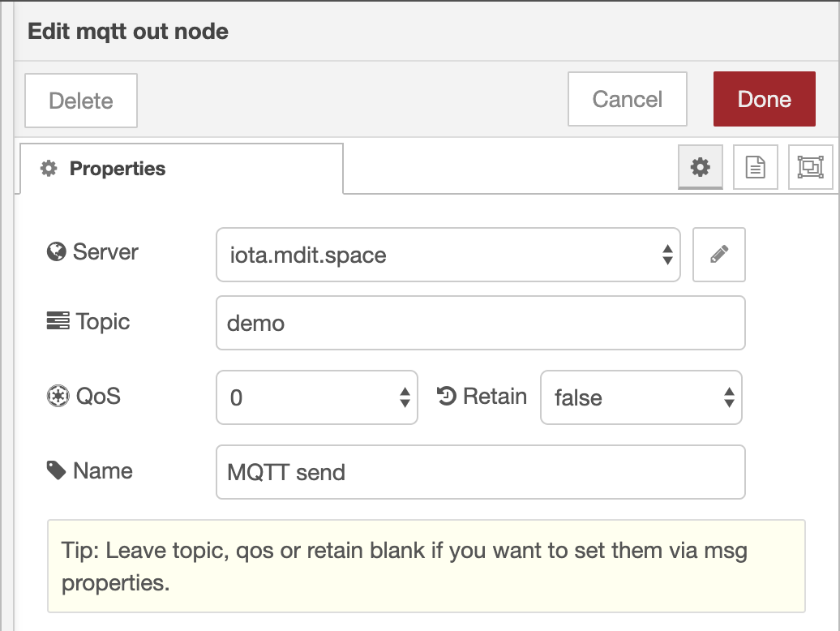Viewport: 840px width, 631px height.
Task: Click gear icon in Properties tab
Action: pyautogui.click(x=49, y=168)
